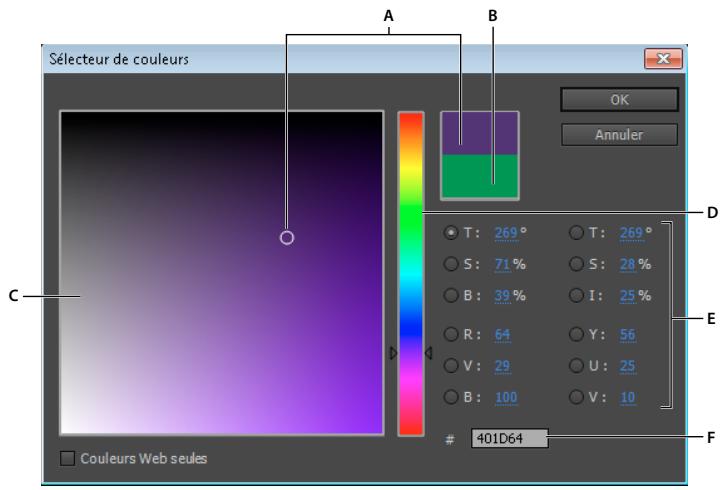Click the red value 64
This screenshot has height=490, width=726.
tap(502, 334)
